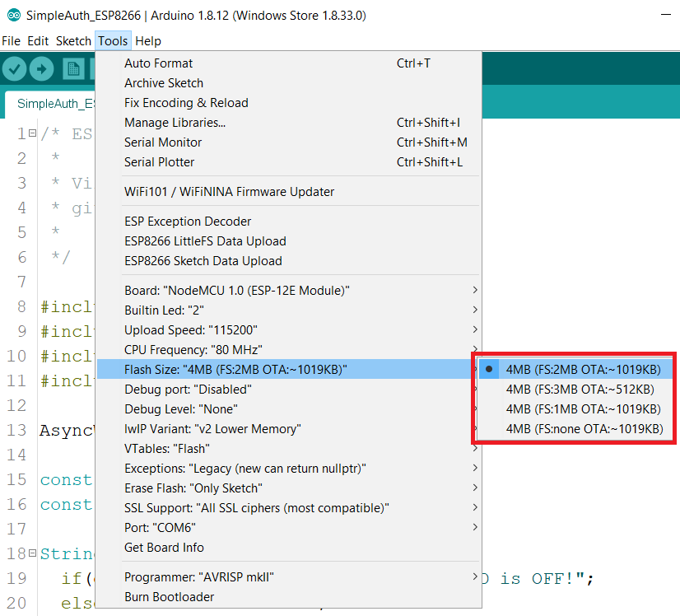Open the Edit menu

[38, 41]
